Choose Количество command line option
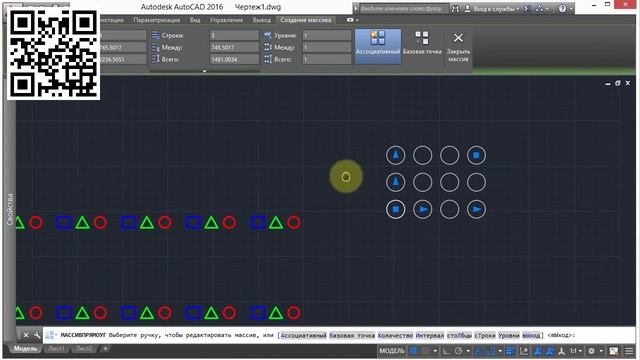The width and height of the screenshot is (640, 360). coord(395,336)
